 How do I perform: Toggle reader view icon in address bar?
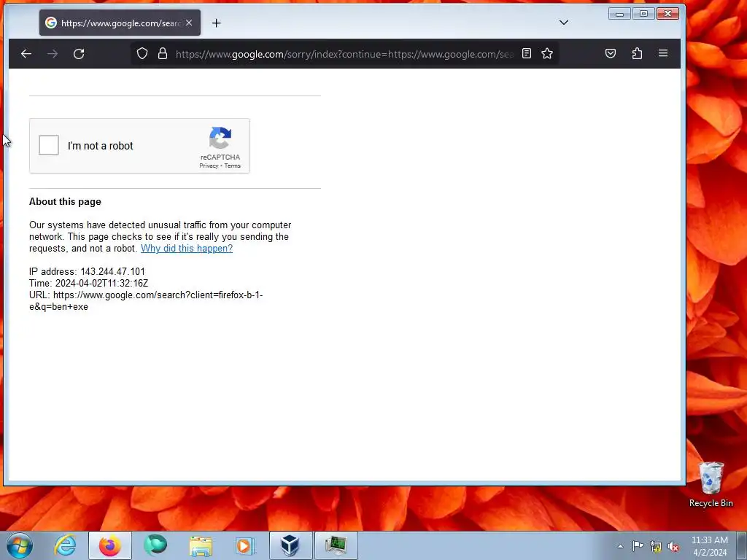coord(527,53)
